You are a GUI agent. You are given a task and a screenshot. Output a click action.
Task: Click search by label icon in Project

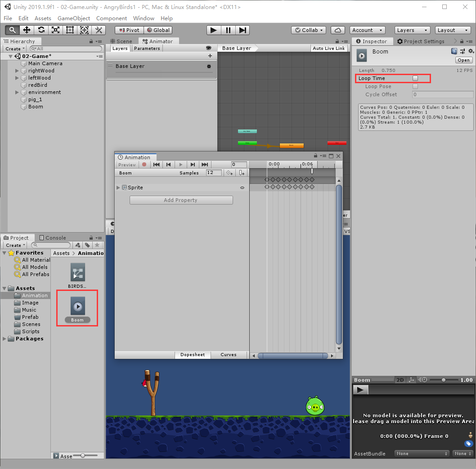click(x=87, y=245)
